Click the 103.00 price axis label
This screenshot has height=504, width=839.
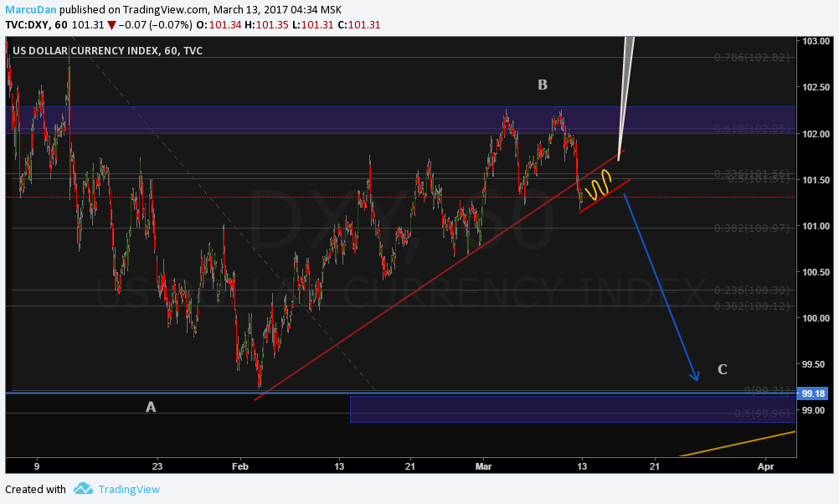pyautogui.click(x=816, y=41)
